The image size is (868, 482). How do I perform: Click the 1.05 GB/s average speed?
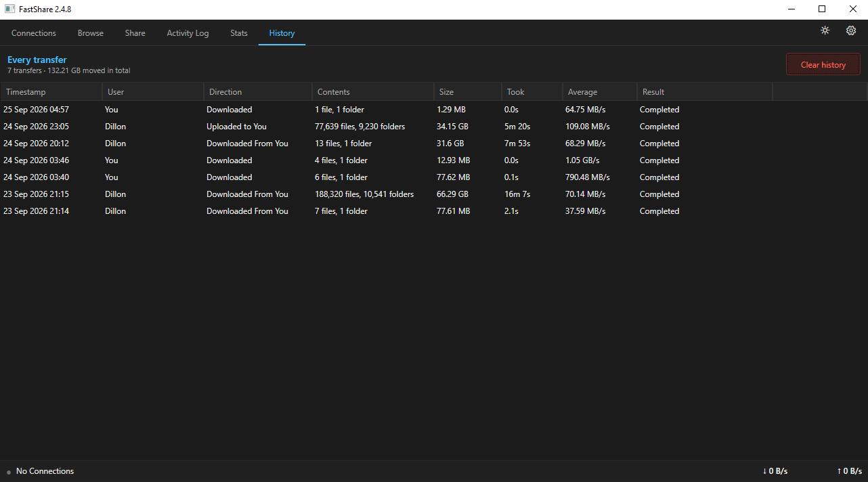(x=584, y=160)
